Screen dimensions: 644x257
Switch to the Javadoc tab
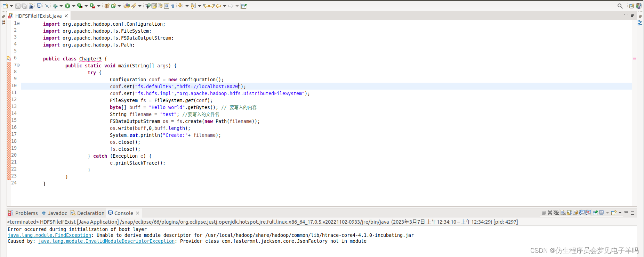pos(54,213)
